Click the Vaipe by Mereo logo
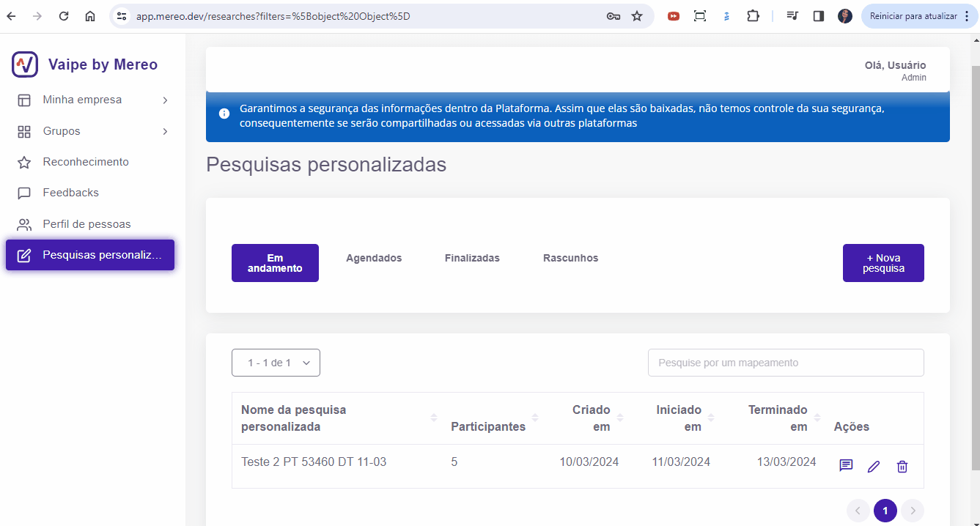 tap(24, 64)
